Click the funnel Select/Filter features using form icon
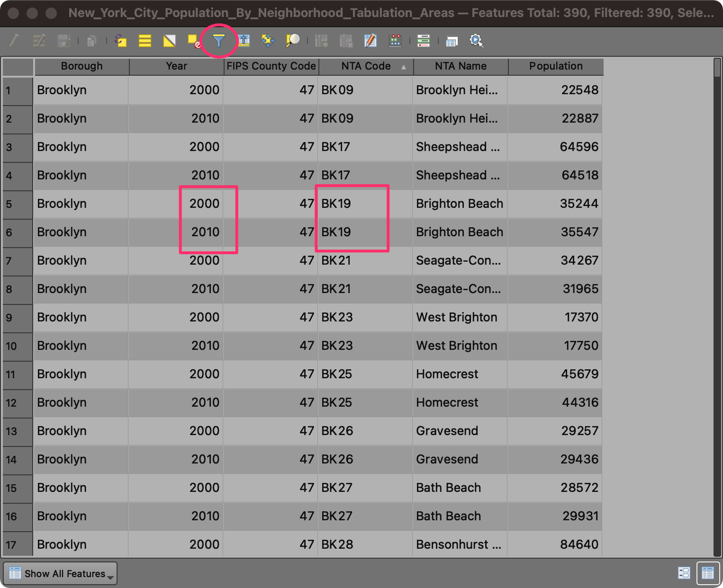 pos(219,41)
